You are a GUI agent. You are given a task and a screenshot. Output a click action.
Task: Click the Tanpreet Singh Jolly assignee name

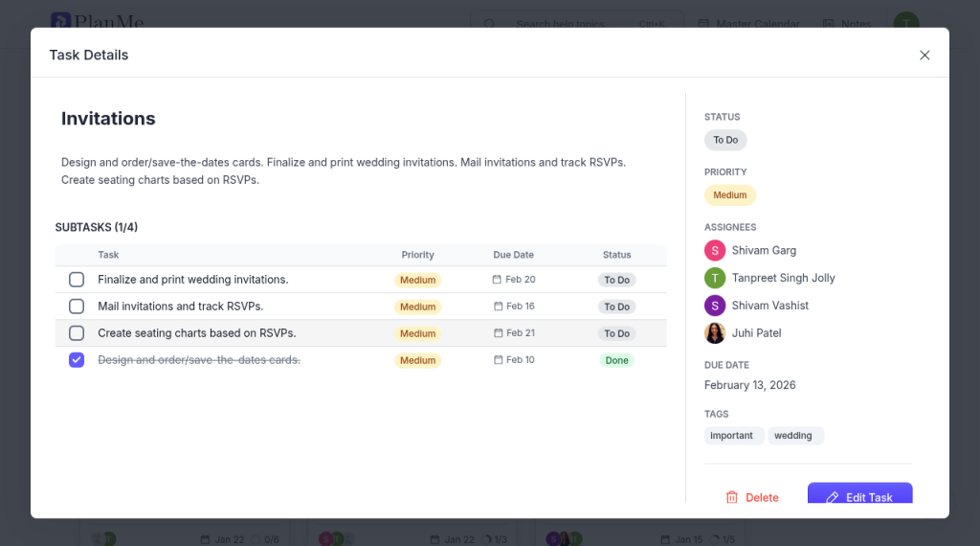tap(783, 279)
